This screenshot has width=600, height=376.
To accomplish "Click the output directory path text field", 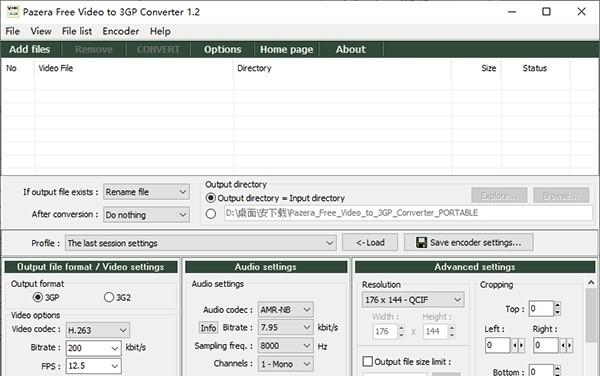I will [x=408, y=213].
